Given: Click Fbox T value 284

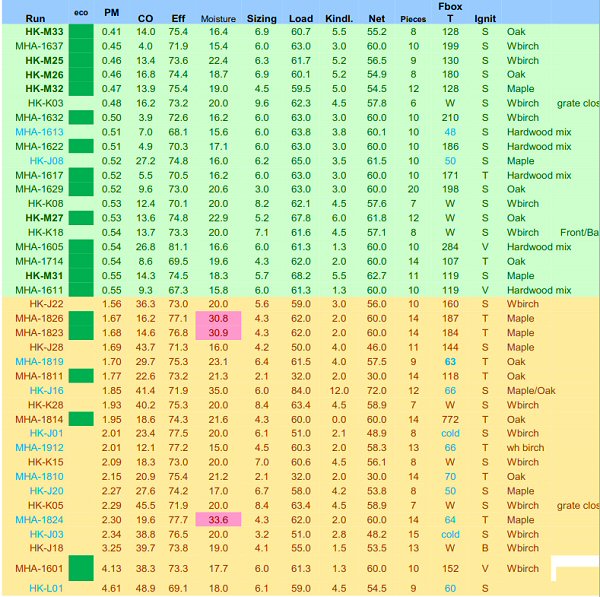Looking at the screenshot, I should [450, 247].
